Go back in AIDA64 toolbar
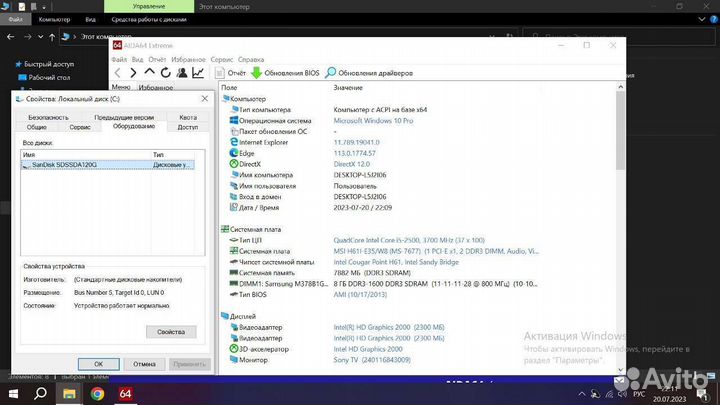The width and height of the screenshot is (720, 405). point(118,73)
